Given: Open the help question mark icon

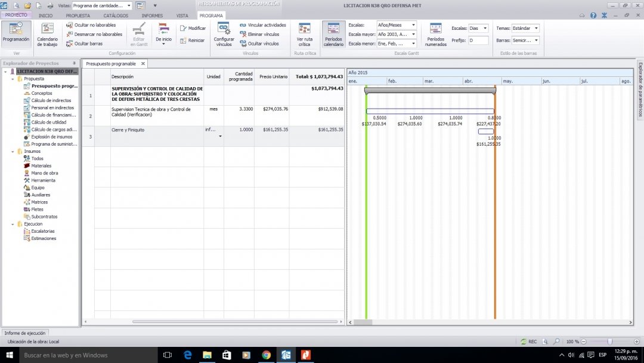Looking at the screenshot, I should [593, 16].
